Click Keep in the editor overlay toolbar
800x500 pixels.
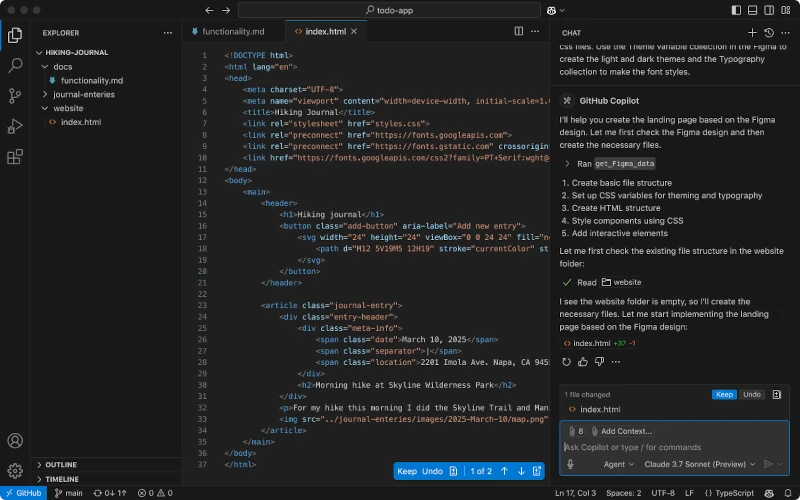tap(407, 471)
